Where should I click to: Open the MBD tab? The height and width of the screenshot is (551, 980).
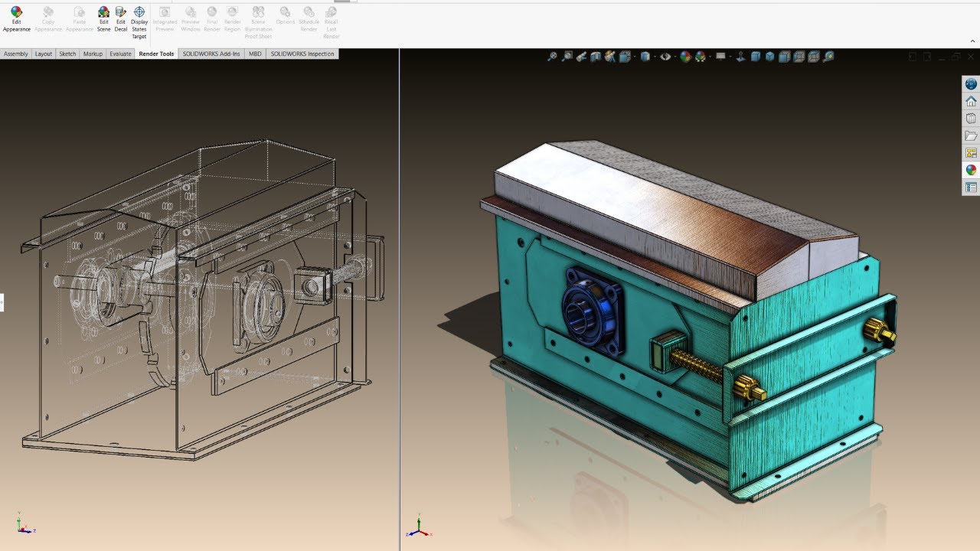[255, 54]
